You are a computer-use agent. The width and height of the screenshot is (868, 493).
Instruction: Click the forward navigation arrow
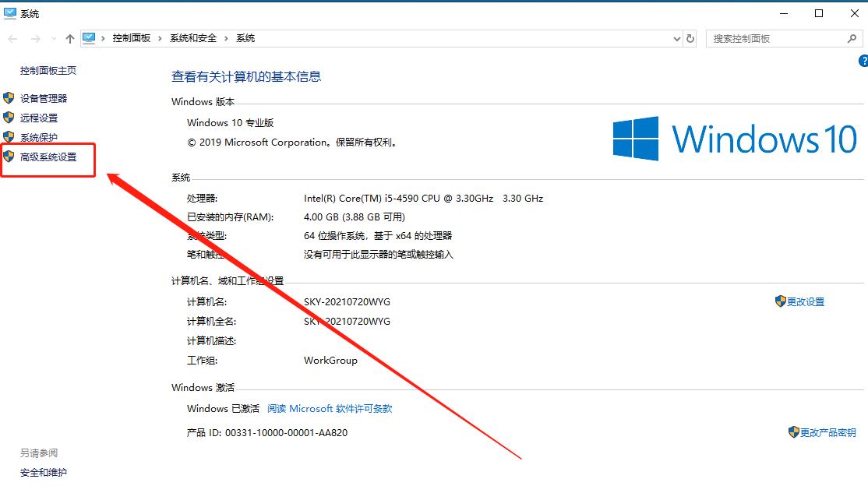(35, 39)
